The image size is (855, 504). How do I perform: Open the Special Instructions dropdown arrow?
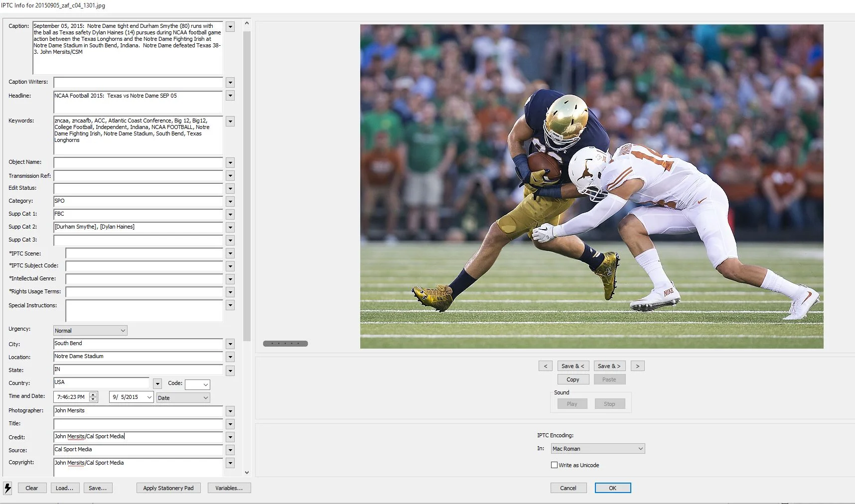pos(230,305)
